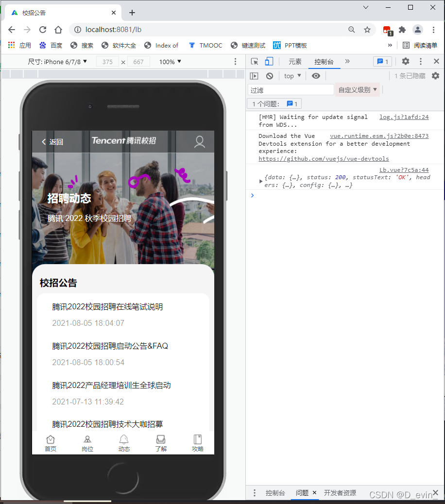445x504 pixels.
Task: Switch to the 控制台 console tab at top
Action: pos(324,61)
